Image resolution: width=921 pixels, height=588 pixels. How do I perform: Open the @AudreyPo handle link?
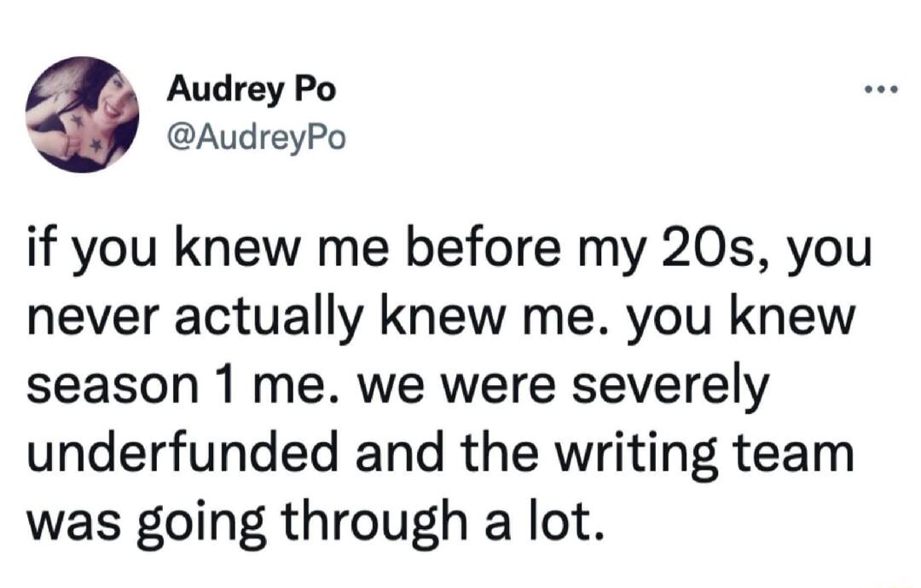257,138
